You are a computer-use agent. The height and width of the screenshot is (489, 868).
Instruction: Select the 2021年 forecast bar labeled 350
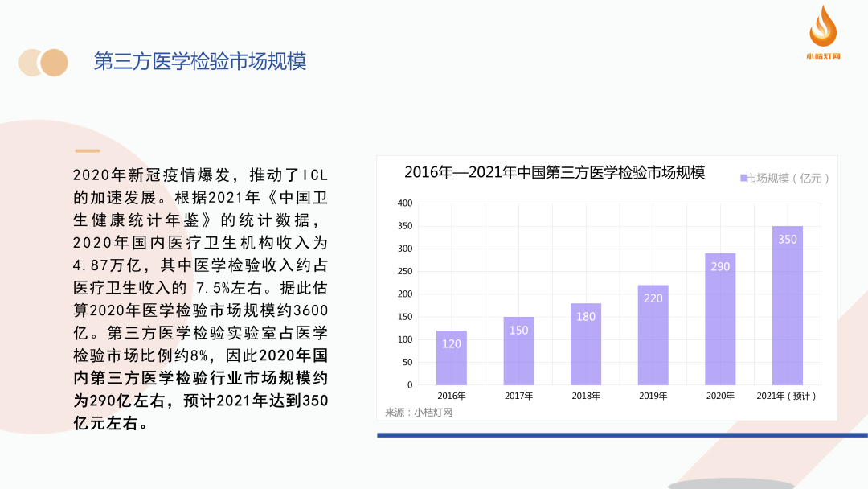788,306
